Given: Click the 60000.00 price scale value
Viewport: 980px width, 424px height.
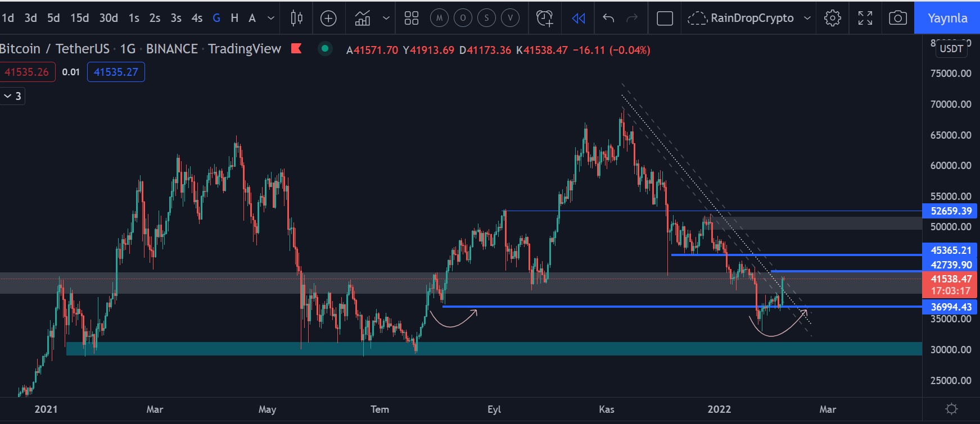Looking at the screenshot, I should (x=951, y=165).
